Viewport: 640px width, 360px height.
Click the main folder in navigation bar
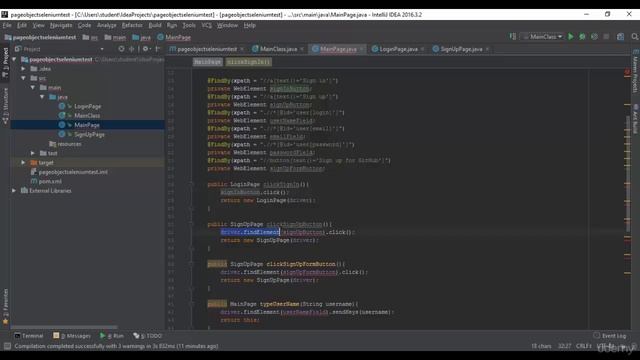(x=115, y=37)
